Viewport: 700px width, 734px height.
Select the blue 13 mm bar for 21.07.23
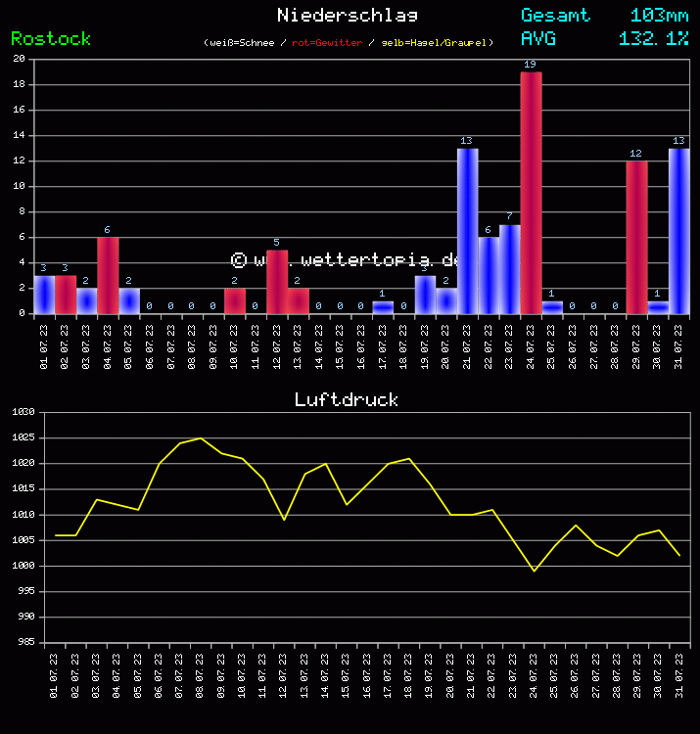point(467,231)
